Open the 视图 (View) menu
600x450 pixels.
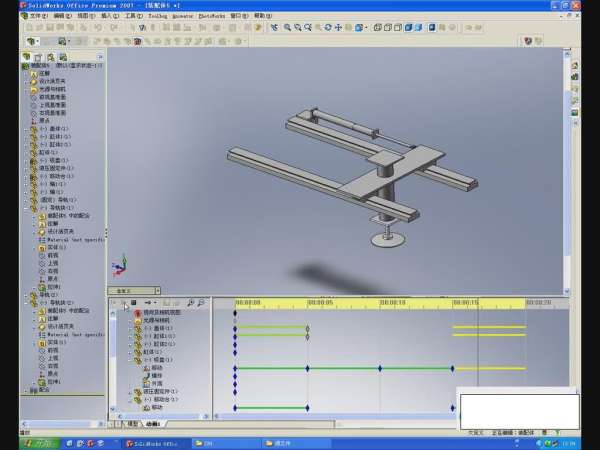86,16
